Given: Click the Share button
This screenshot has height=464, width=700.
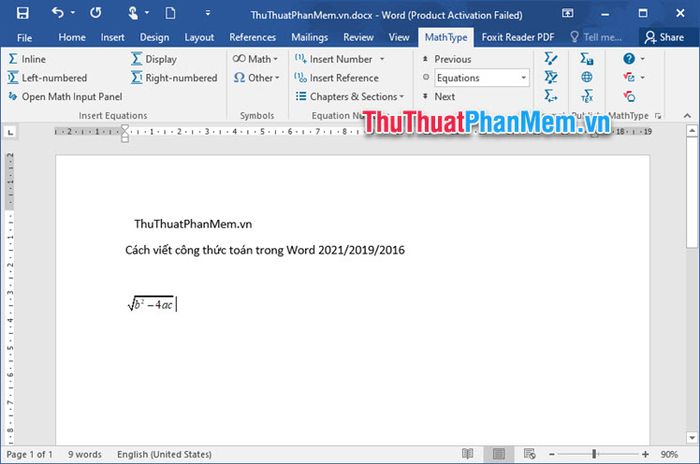Looking at the screenshot, I should coord(664,38).
